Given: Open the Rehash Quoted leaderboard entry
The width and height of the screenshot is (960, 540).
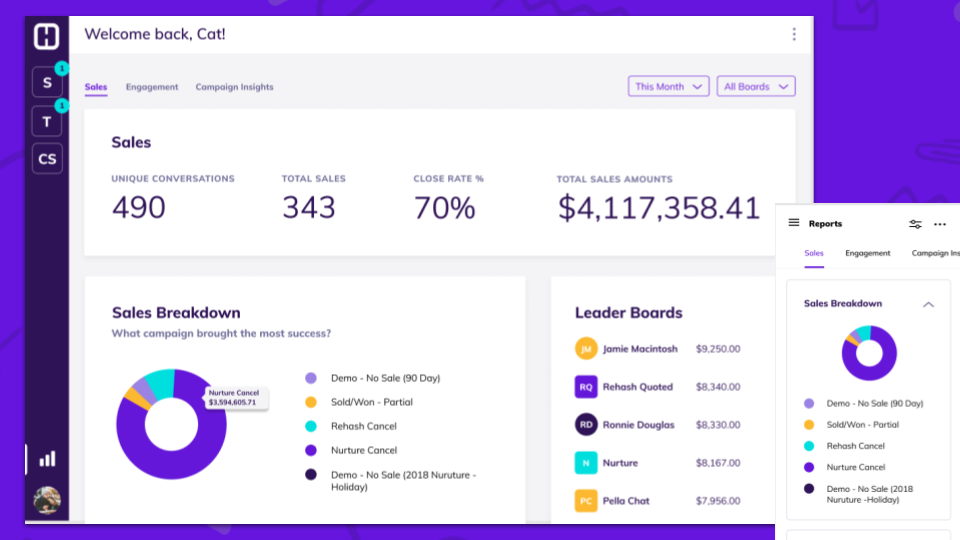Looking at the screenshot, I should tap(658, 387).
